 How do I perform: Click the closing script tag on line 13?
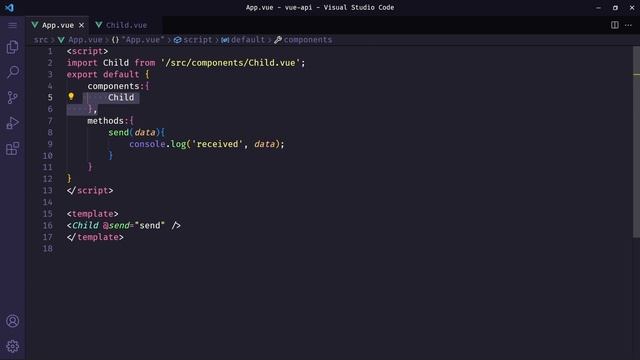coord(90,191)
